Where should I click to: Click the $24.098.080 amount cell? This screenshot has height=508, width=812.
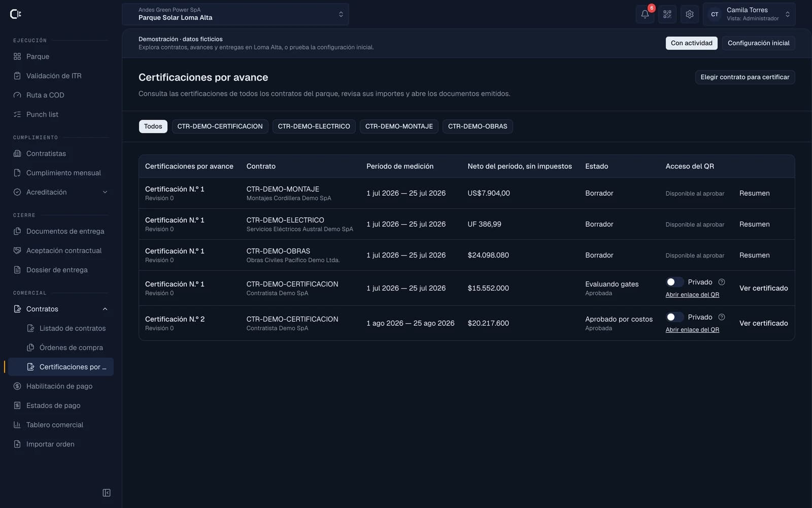click(x=488, y=255)
